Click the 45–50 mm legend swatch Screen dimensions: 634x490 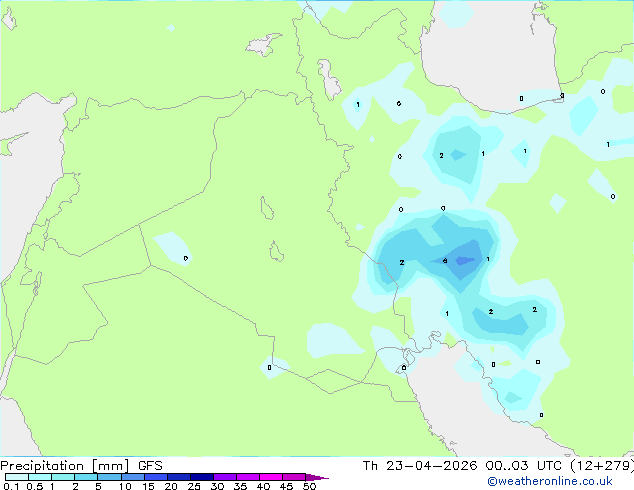(x=294, y=477)
